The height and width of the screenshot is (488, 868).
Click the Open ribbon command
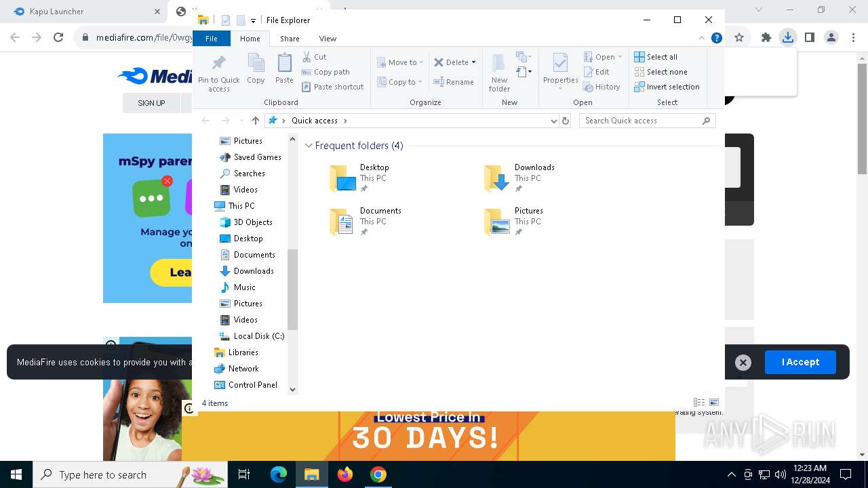point(602,57)
